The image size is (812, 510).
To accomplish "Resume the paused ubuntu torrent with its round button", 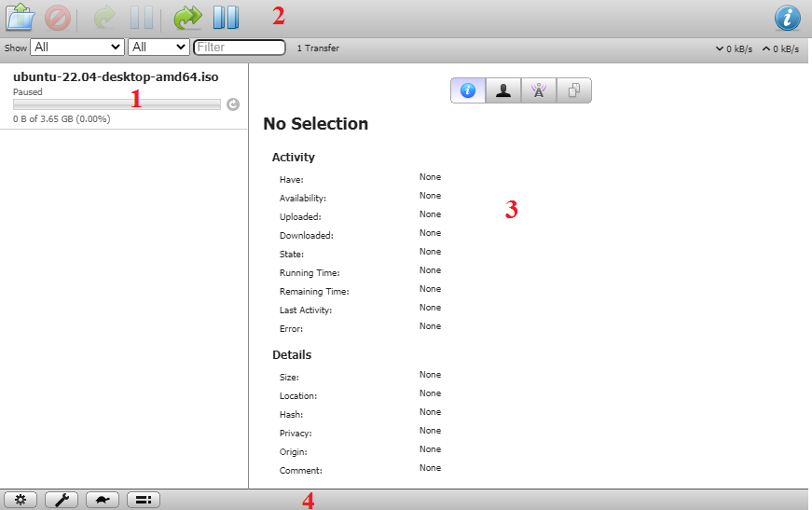I will click(233, 104).
